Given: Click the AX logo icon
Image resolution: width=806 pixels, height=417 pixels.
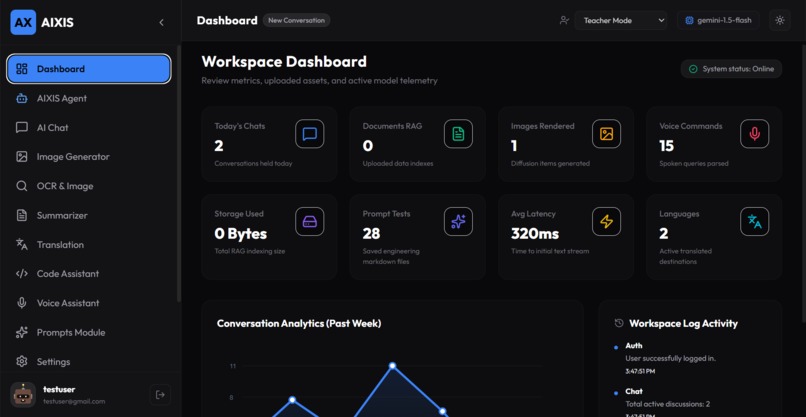Looking at the screenshot, I should (x=23, y=23).
